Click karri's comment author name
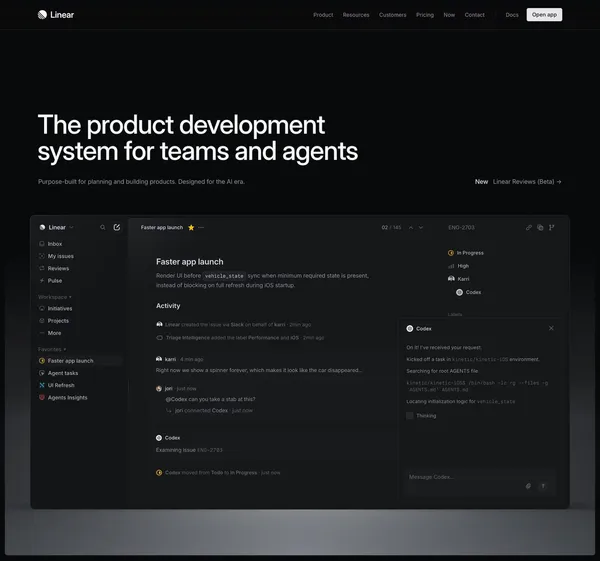 (170, 359)
